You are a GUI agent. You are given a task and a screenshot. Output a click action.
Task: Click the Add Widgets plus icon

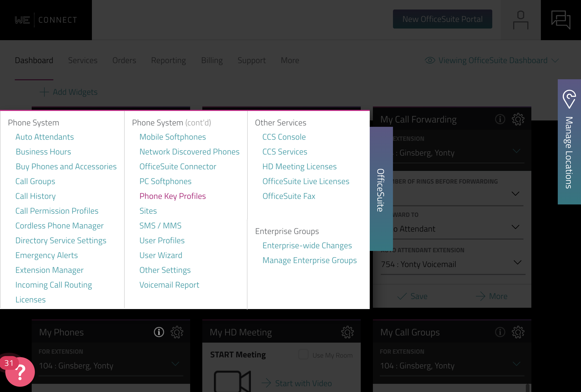pyautogui.click(x=44, y=92)
